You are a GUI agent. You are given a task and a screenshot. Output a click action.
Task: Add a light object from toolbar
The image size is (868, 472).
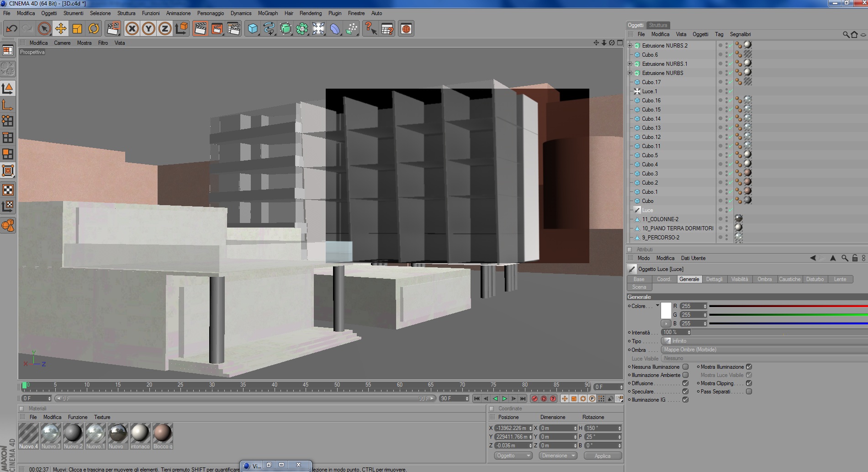click(x=318, y=29)
